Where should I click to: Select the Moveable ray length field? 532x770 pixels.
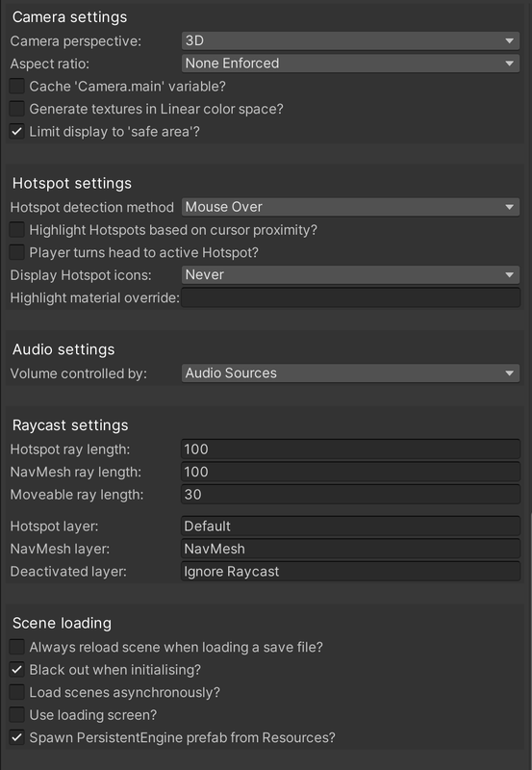pyautogui.click(x=350, y=495)
